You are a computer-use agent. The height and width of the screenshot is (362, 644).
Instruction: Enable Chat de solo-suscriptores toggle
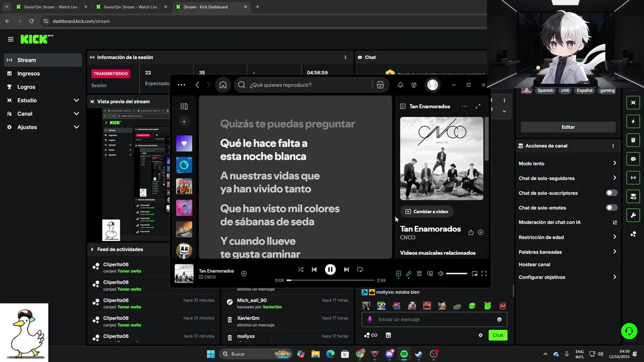point(611,193)
